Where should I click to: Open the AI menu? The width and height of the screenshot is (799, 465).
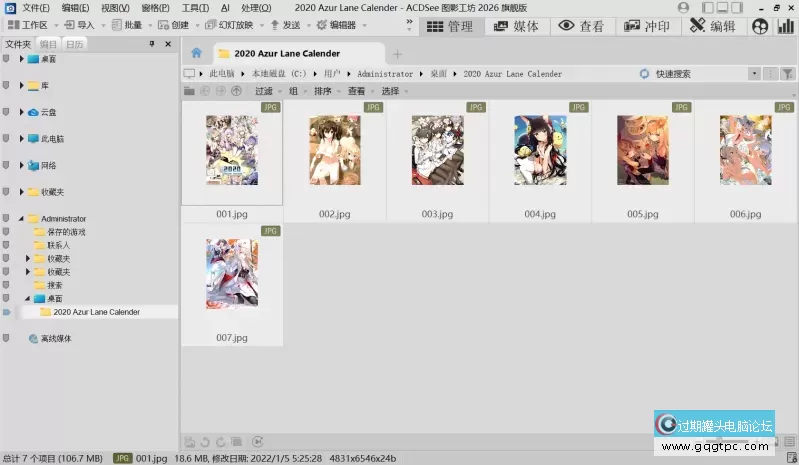(225, 8)
